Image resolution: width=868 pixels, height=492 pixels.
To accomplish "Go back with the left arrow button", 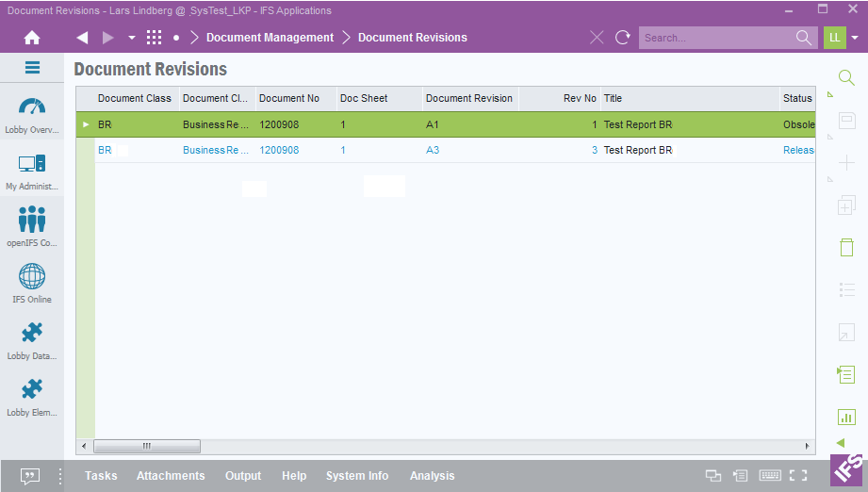I will 82,38.
